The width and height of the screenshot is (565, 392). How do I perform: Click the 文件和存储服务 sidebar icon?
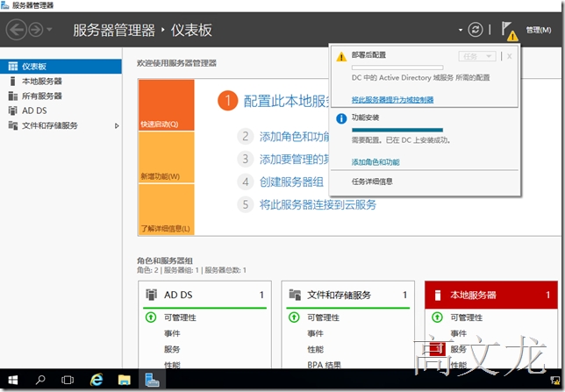pos(13,125)
